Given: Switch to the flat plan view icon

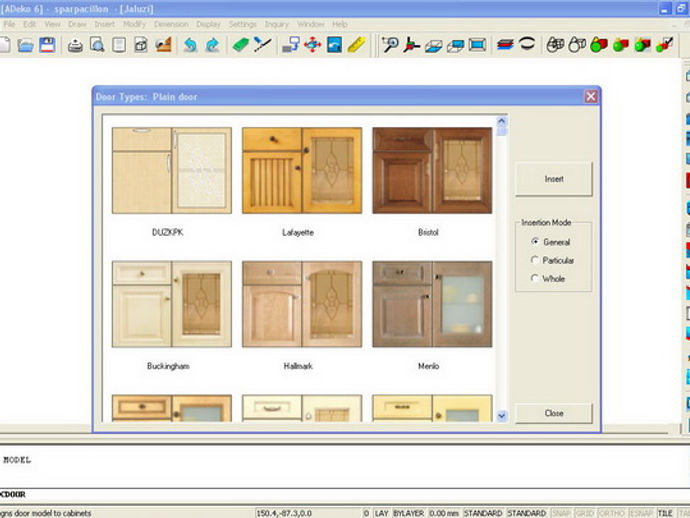Looking at the screenshot, I should coord(433,46).
